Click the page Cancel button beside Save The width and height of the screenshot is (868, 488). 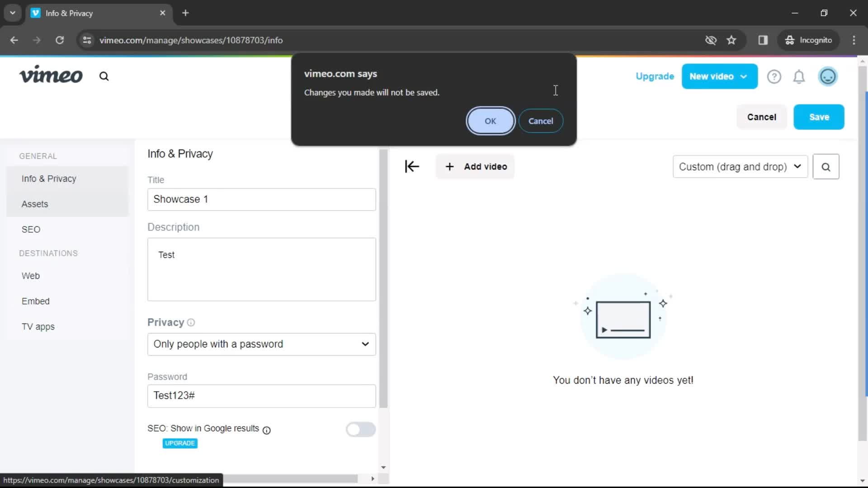(762, 117)
